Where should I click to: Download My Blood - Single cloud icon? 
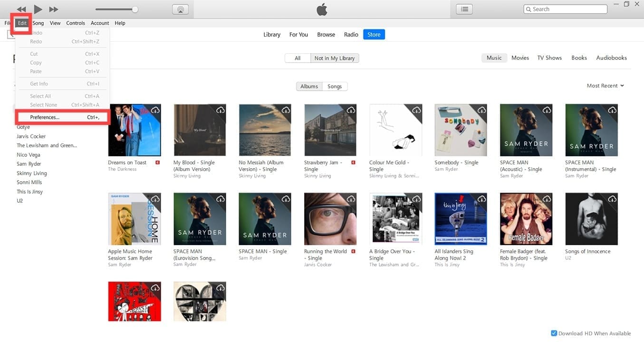click(220, 110)
